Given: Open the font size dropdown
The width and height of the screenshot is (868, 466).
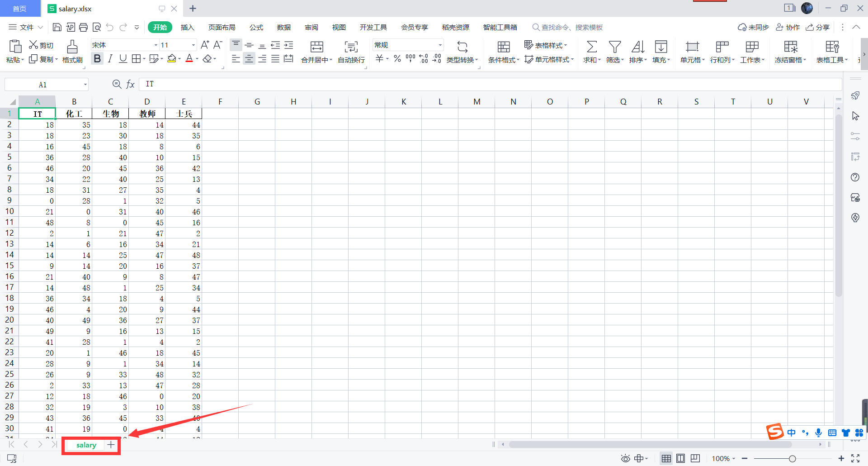Looking at the screenshot, I should click(193, 45).
